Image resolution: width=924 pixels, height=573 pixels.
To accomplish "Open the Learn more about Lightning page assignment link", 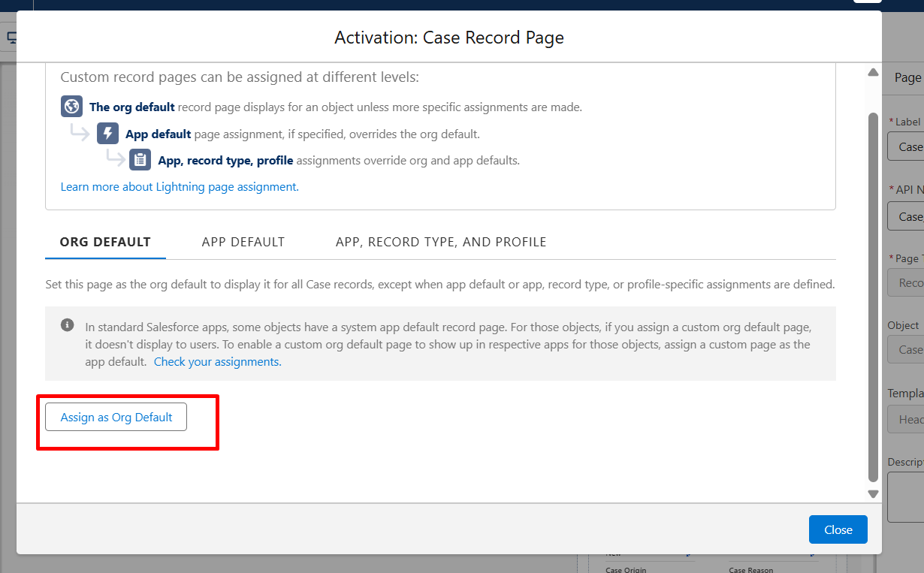I will (x=180, y=186).
